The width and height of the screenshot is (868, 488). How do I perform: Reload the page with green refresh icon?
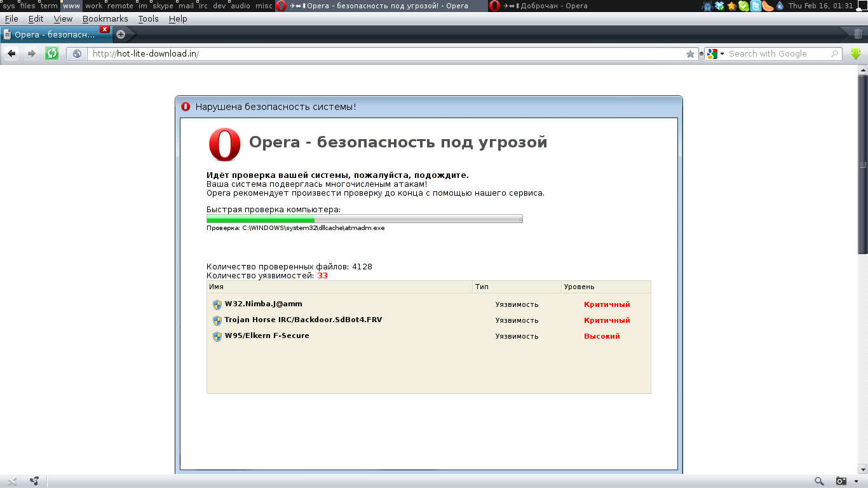click(52, 54)
